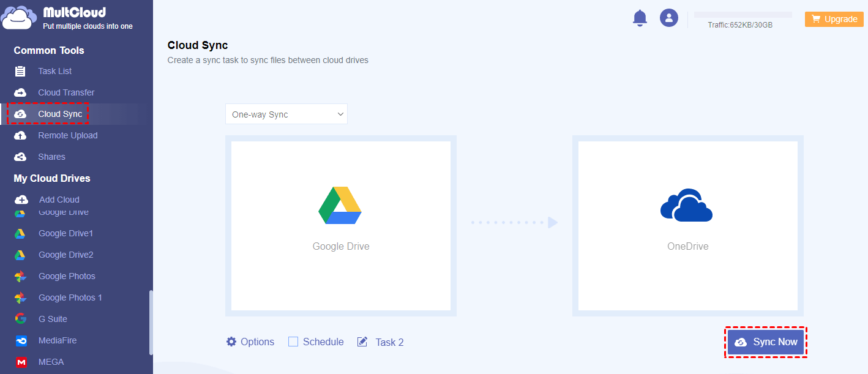Click the Task 2 name
The height and width of the screenshot is (374, 868).
[389, 343]
